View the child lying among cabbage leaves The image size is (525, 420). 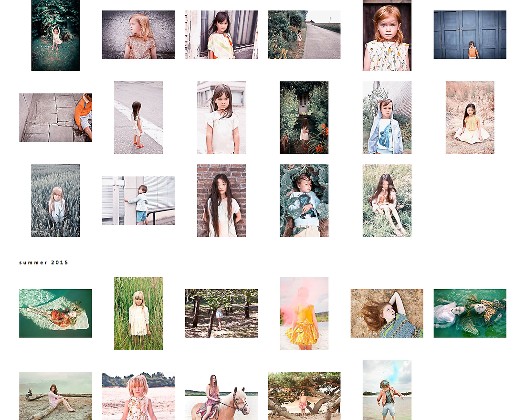(x=304, y=200)
